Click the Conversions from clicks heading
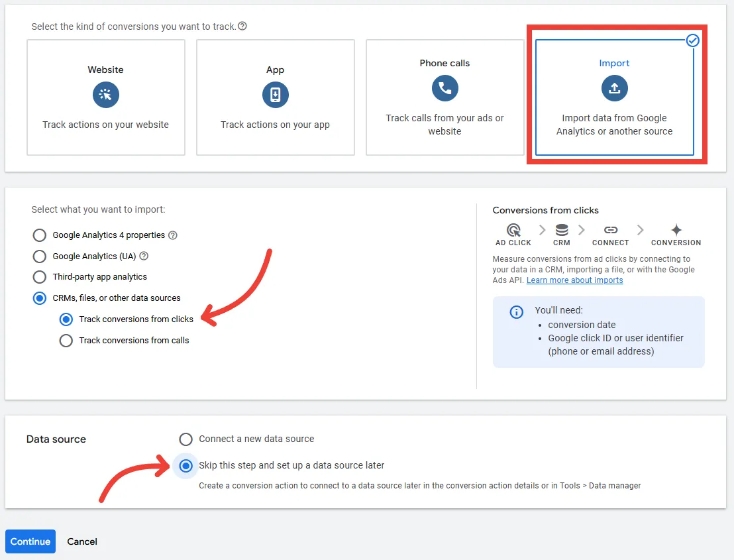This screenshot has height=560, width=734. (545, 210)
